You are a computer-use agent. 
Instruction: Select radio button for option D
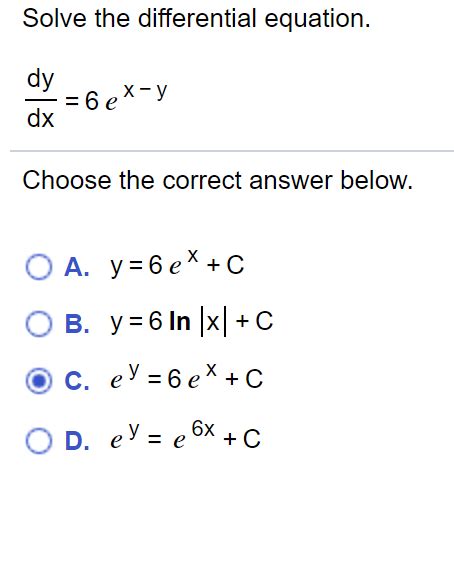click(x=39, y=440)
